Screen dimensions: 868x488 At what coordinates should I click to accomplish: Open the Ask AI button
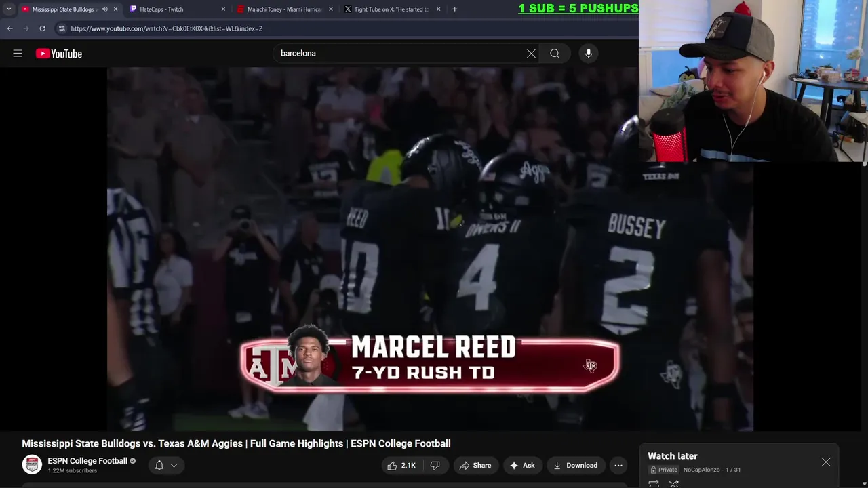522,466
